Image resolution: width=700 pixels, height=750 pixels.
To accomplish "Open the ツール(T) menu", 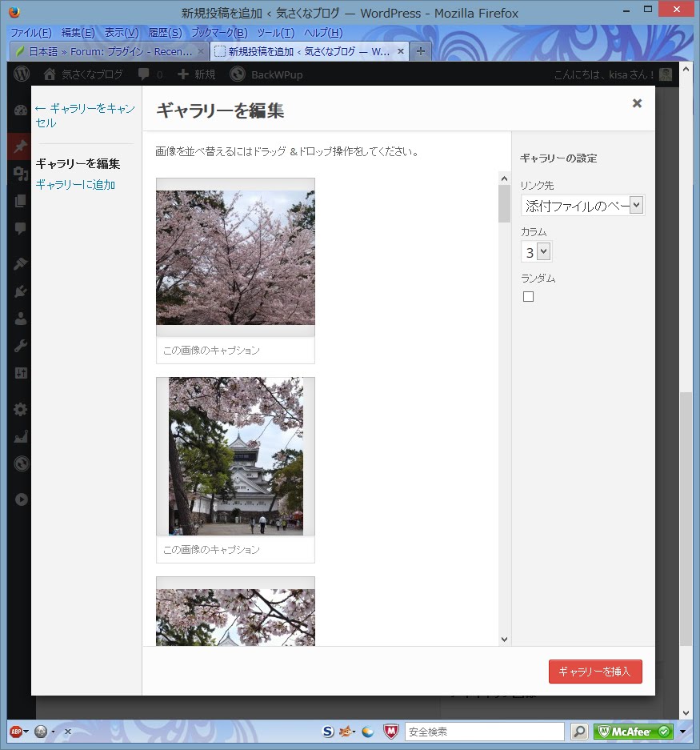I will click(x=276, y=33).
